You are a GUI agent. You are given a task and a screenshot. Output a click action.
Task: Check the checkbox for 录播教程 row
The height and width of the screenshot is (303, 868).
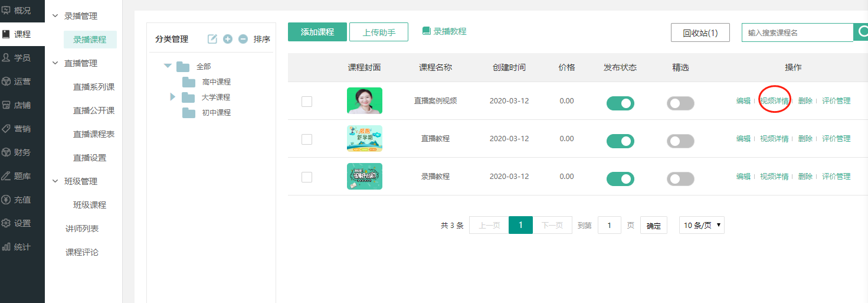(x=307, y=177)
